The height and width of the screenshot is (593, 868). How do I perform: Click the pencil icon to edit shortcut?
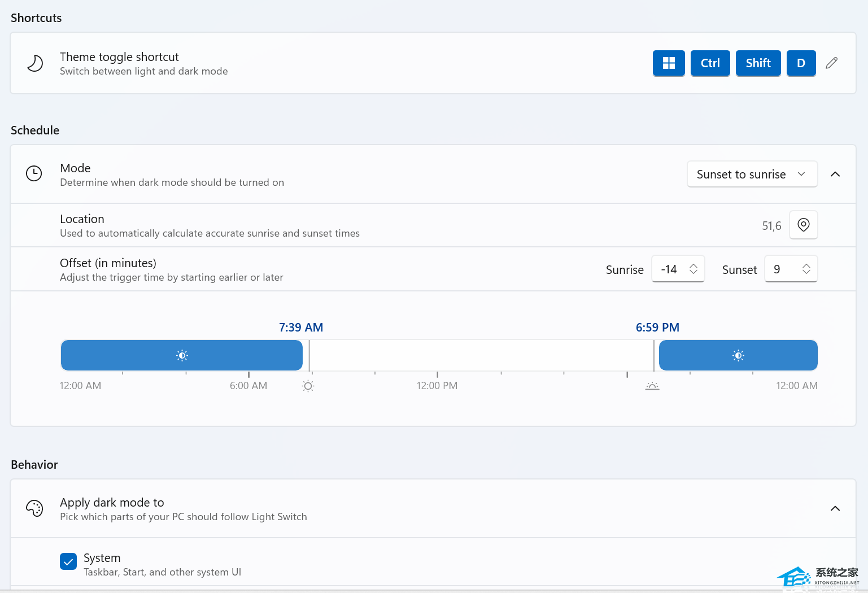click(x=831, y=63)
